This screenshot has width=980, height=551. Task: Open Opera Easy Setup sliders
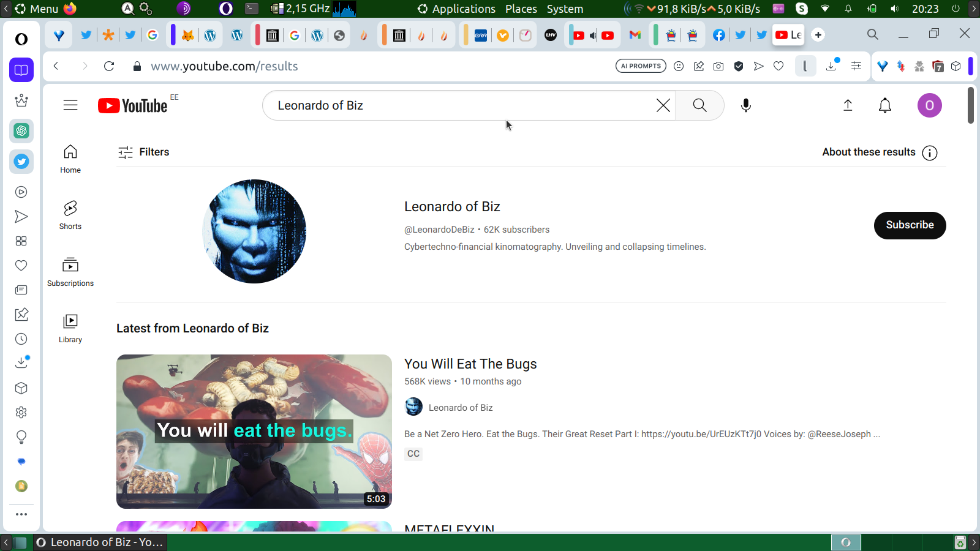click(856, 66)
